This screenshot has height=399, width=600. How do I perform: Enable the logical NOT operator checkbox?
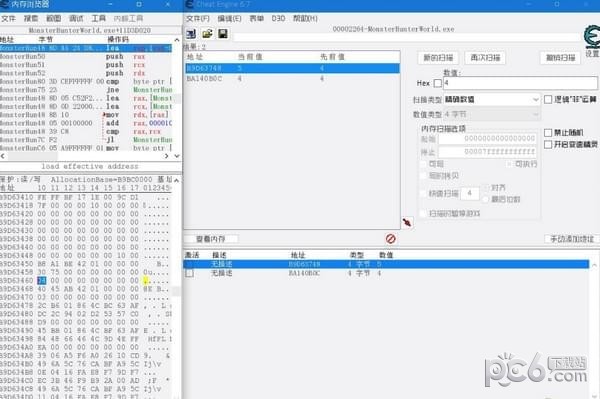coord(548,99)
